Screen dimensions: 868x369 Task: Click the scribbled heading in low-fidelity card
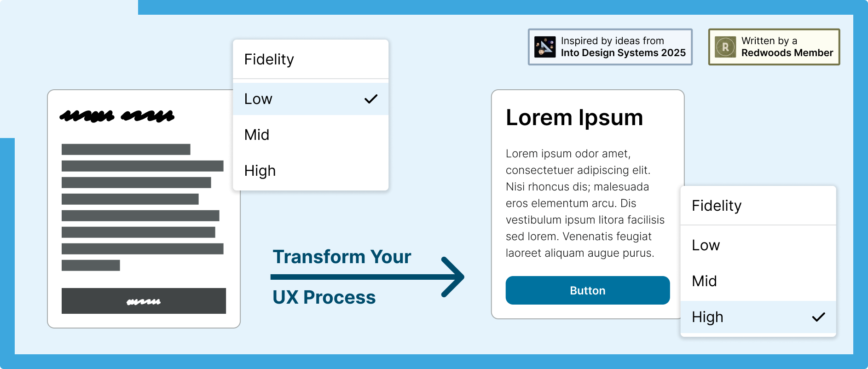[117, 115]
